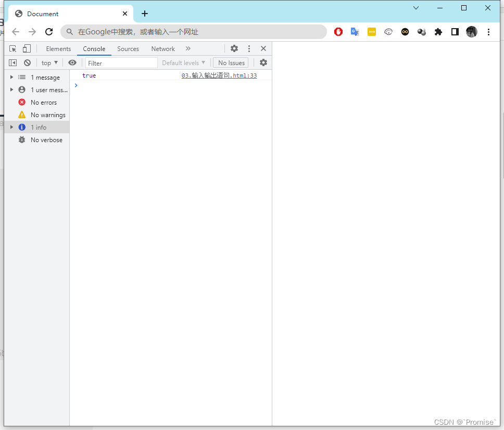The width and height of the screenshot is (504, 430).
Task: Close the Document browser tab
Action: click(125, 14)
